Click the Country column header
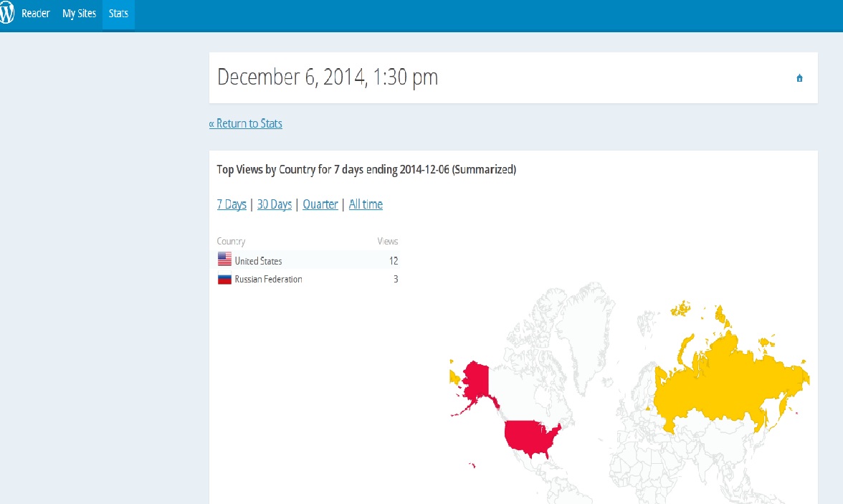The width and height of the screenshot is (843, 504). pyautogui.click(x=231, y=242)
